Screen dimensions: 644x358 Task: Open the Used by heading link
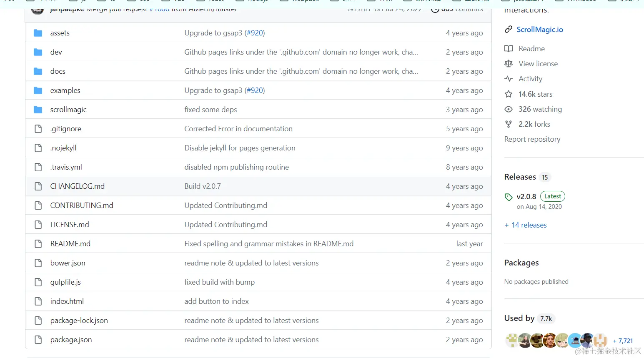[519, 318]
